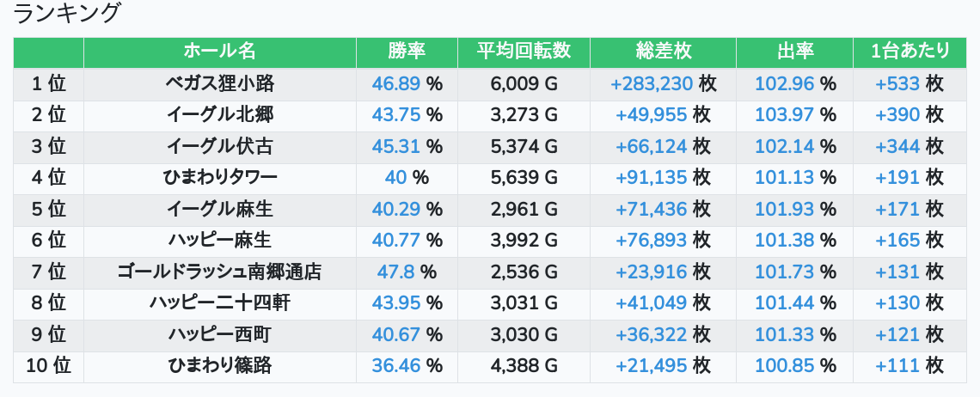Click ひまわり篠路 in tenth place

tap(220, 366)
